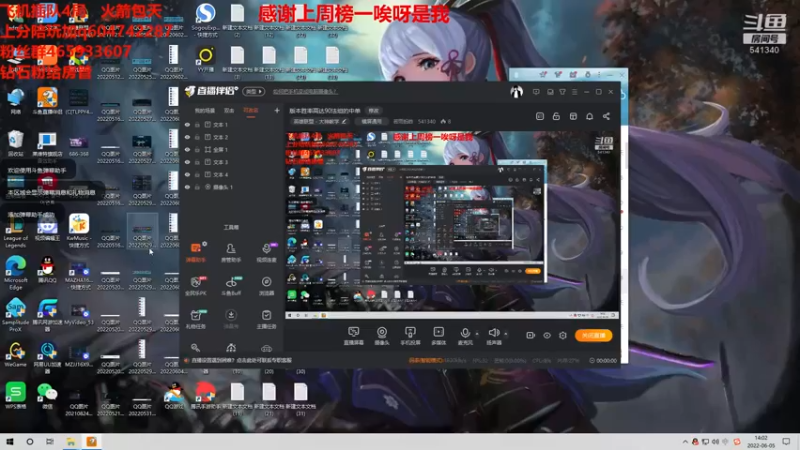Add a new scene with plus button
The image size is (800, 450).
click(277, 110)
